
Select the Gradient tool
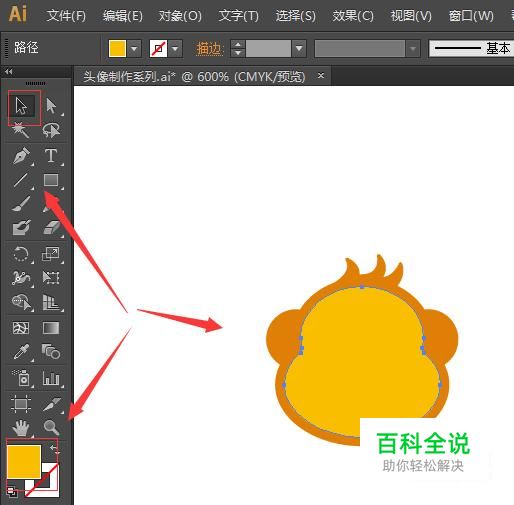(51, 328)
